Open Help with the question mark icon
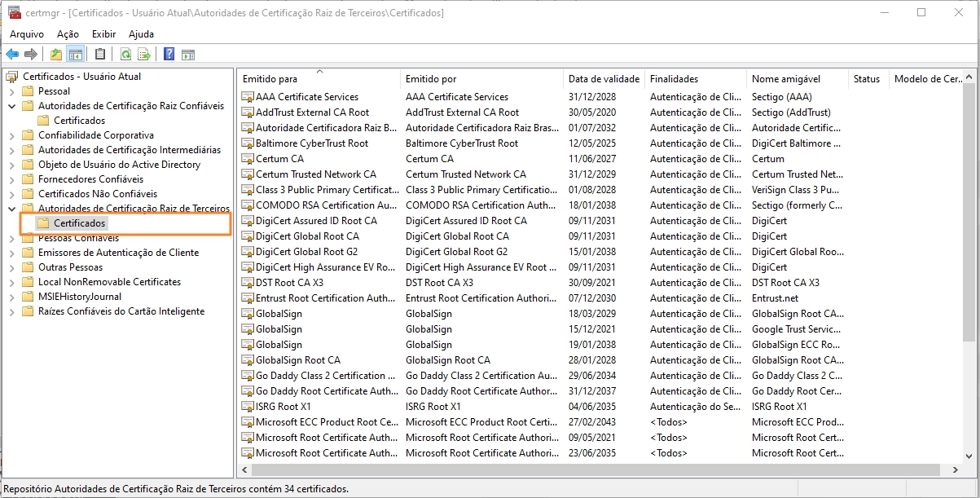The height and width of the screenshot is (498, 980). pos(169,55)
